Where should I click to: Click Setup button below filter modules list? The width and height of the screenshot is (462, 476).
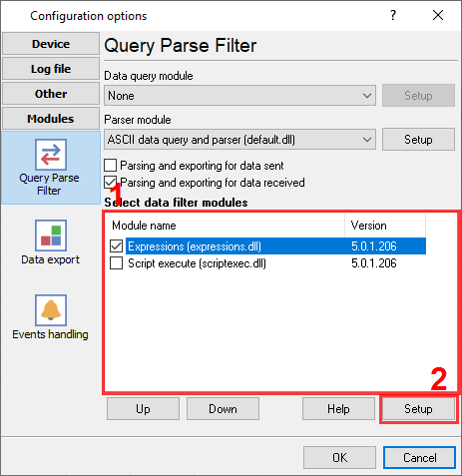[418, 409]
